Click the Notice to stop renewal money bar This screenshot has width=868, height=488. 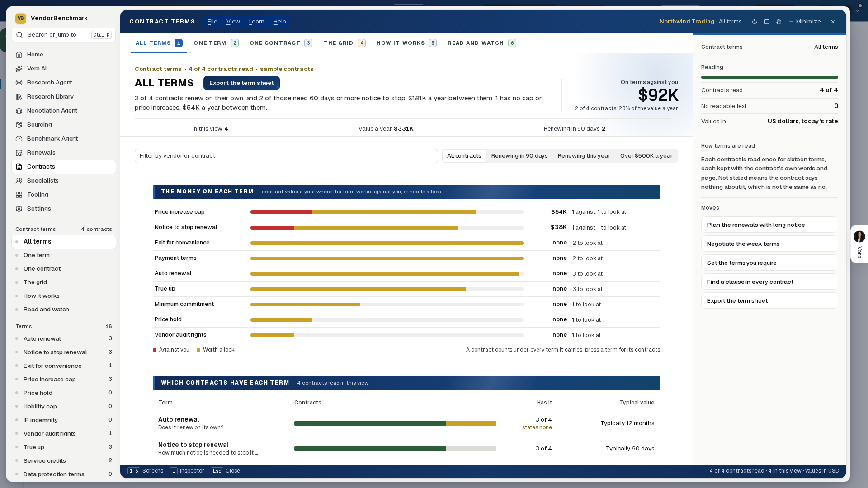point(387,228)
